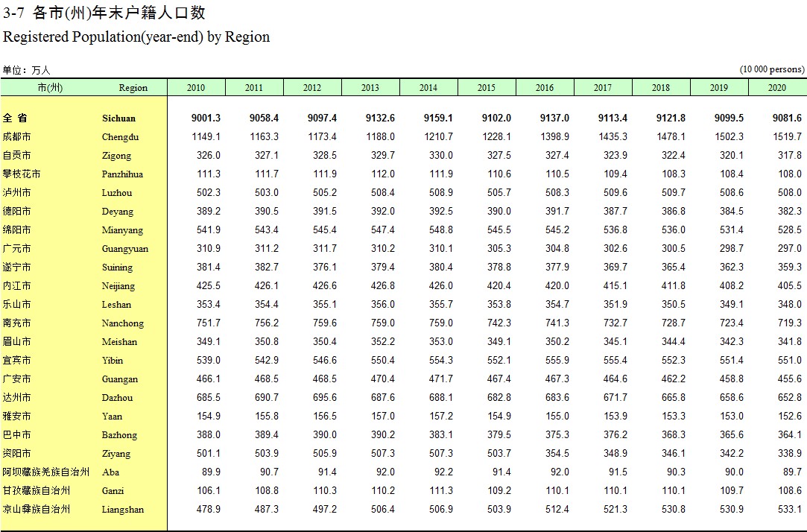The width and height of the screenshot is (807, 532).
Task: Select the Luzhou row label
Action: pyautogui.click(x=117, y=192)
